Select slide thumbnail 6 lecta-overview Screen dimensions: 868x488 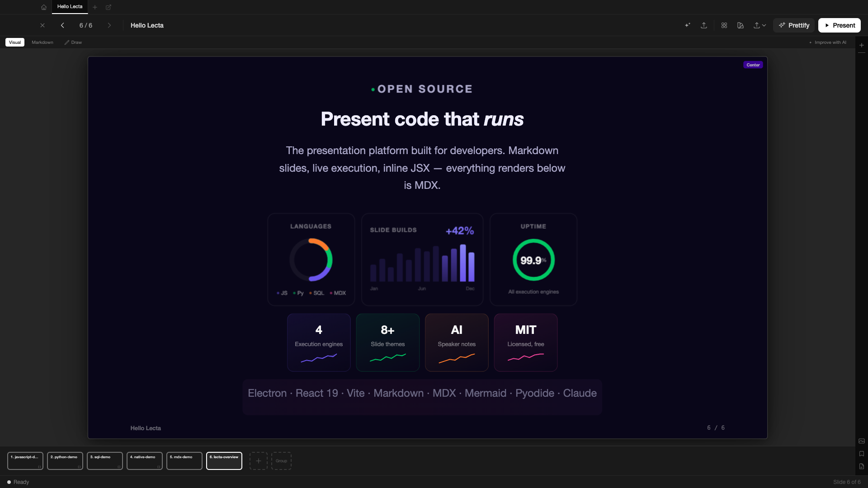coord(224,461)
